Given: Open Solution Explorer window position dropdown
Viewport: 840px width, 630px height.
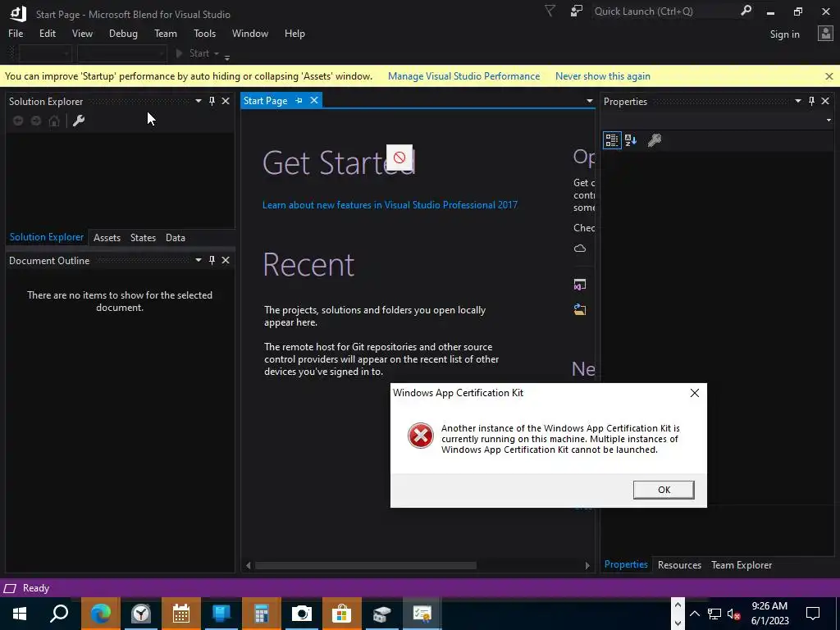Looking at the screenshot, I should pos(199,101).
